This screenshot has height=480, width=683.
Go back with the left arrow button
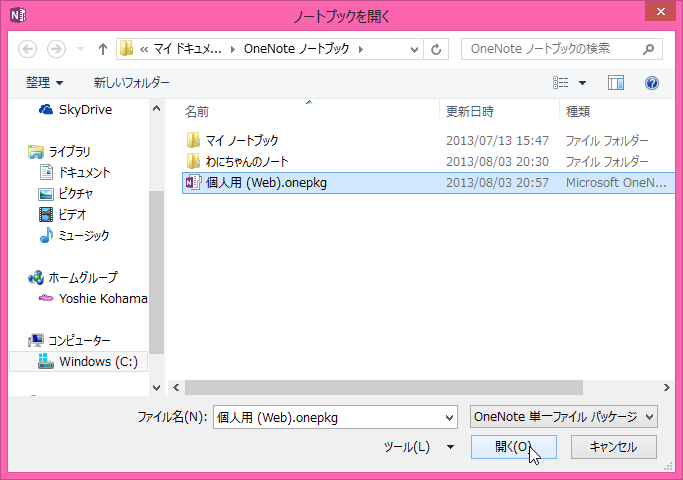[x=27, y=49]
